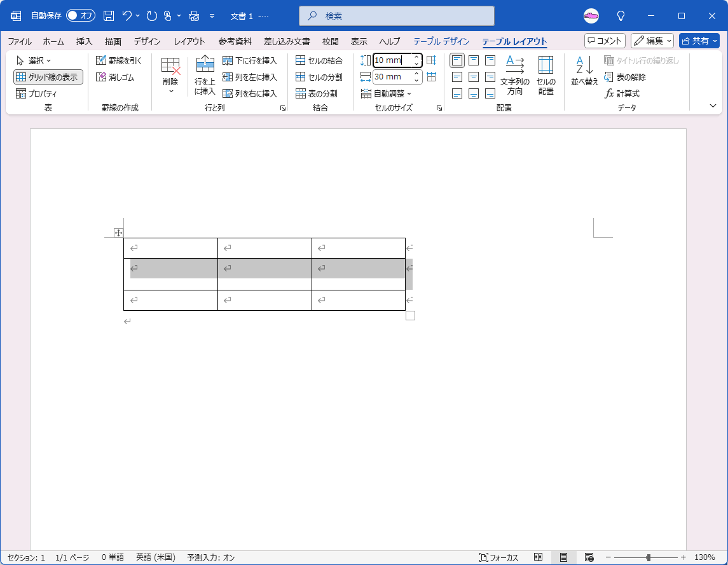The image size is (728, 565).
Task: Select align top right option
Action: pos(490,60)
